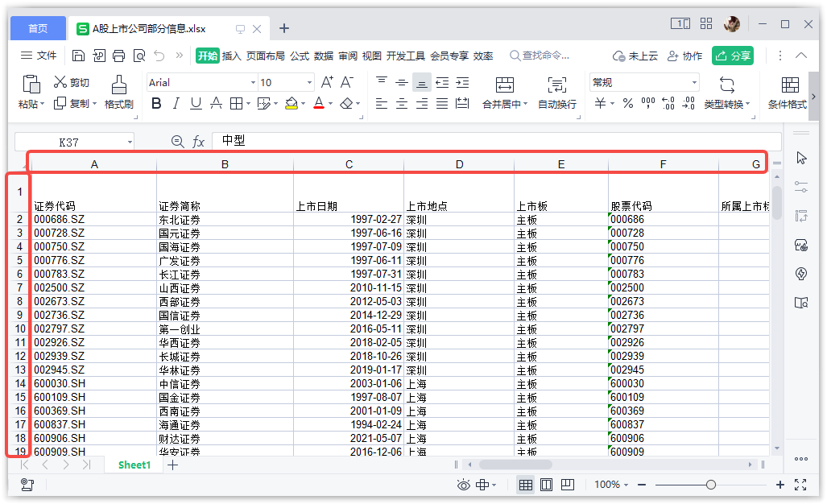
Task: Switch to 数据 ribbon tab
Action: click(323, 56)
